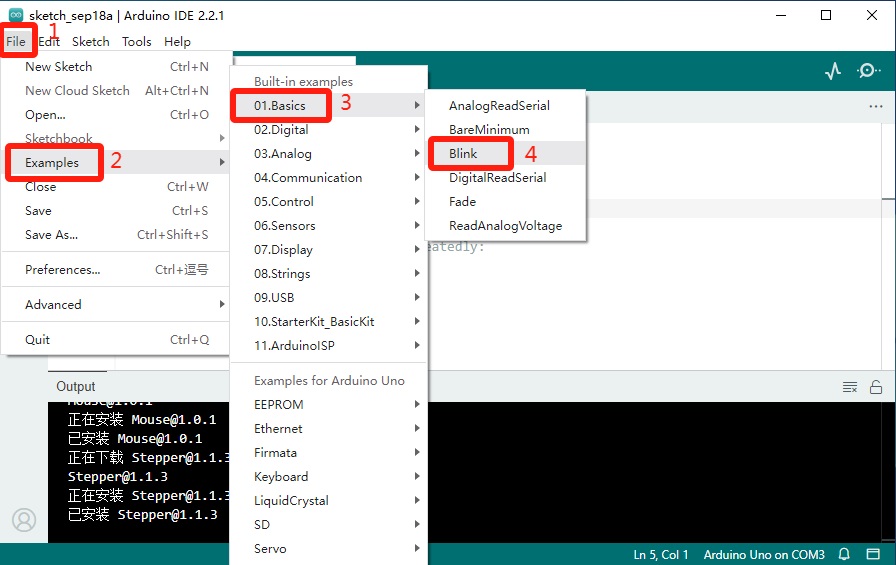
Task: Expand 04.Communication examples
Action: (329, 178)
